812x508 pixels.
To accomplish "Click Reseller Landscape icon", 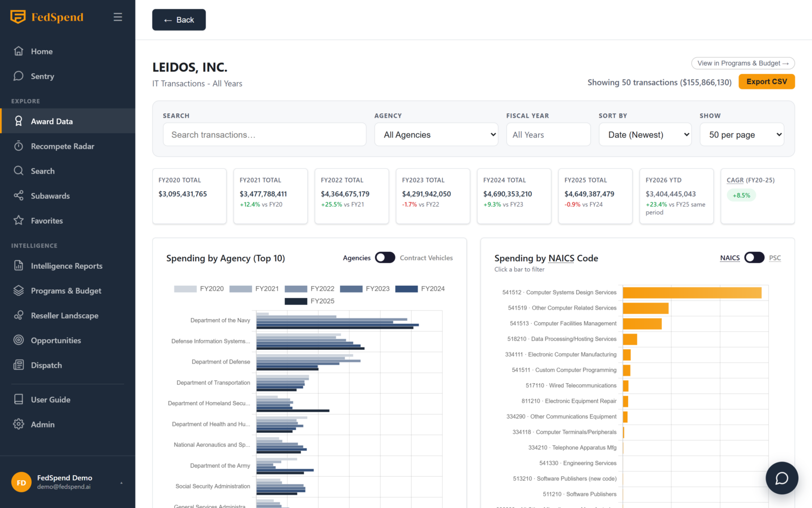I will [x=19, y=315].
